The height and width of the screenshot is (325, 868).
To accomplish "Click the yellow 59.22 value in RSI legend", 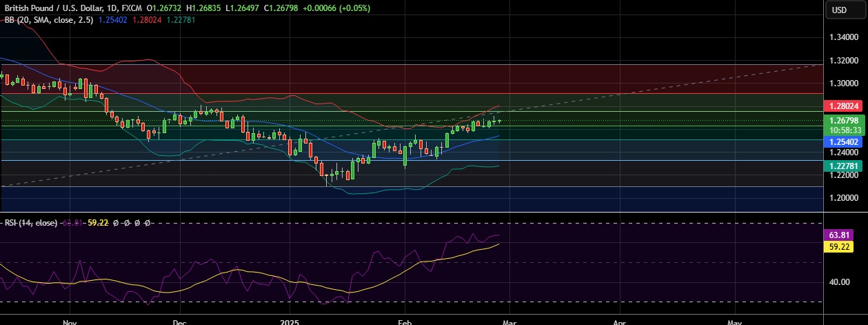I will [99, 223].
